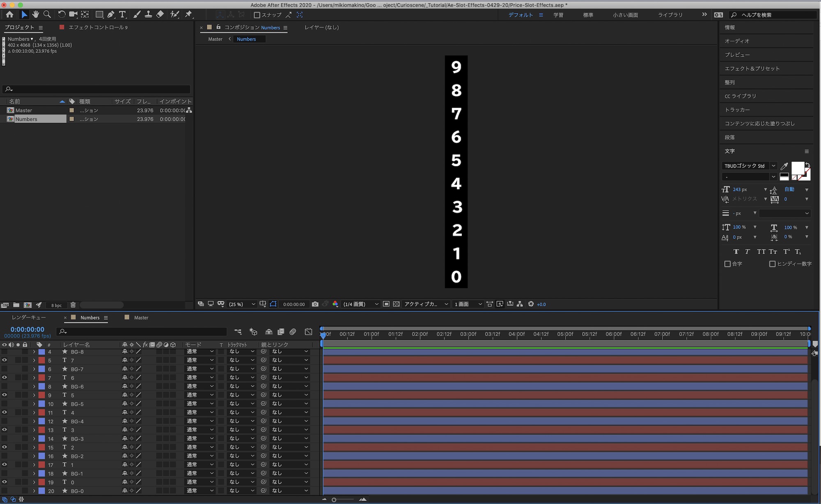821x504 pixels.
Task: Select the Puppet Pin tool
Action: tap(188, 14)
